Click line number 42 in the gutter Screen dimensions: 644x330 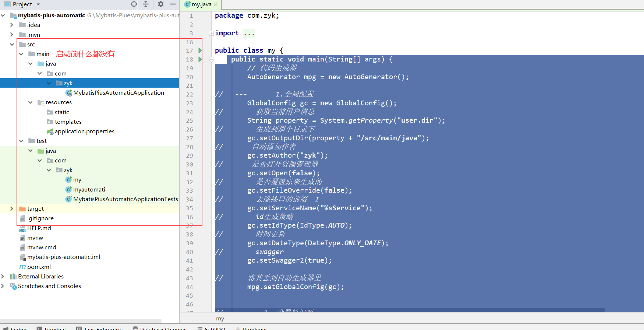click(190, 269)
